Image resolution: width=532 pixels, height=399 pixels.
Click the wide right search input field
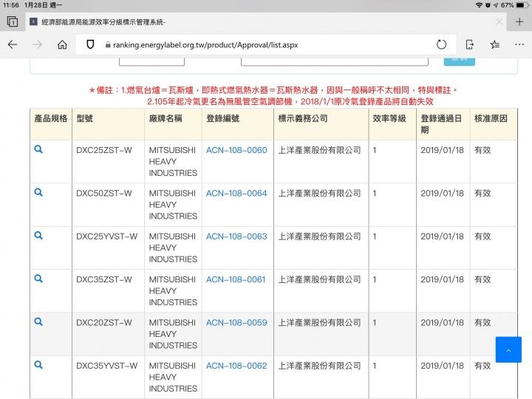[x=335, y=62]
